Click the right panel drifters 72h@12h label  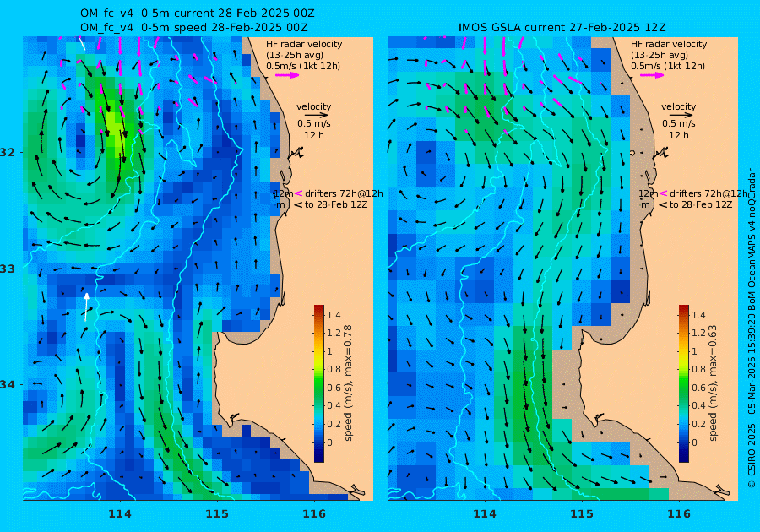coord(708,193)
